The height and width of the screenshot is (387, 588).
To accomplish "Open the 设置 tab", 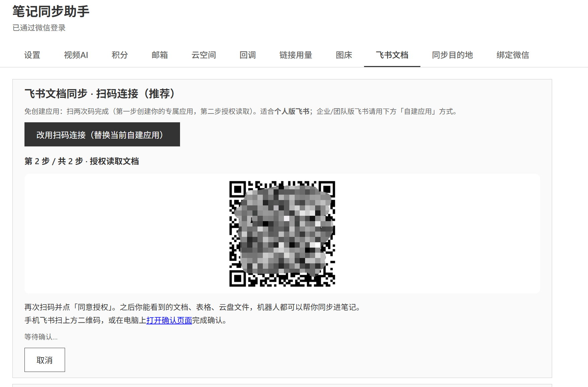I will click(x=32, y=55).
